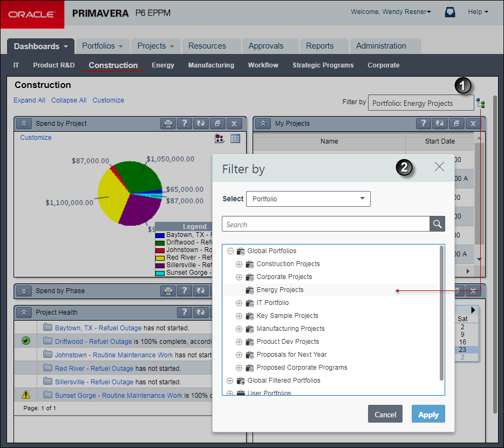
Task: Open Driftwood - Refuel Outage project link
Action: pyautogui.click(x=93, y=342)
